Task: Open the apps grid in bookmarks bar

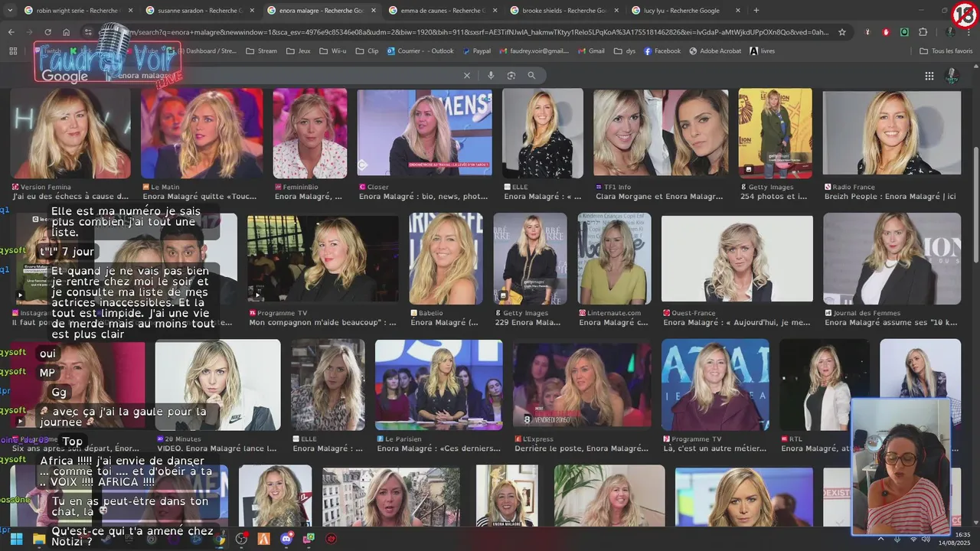Action: pos(13,51)
